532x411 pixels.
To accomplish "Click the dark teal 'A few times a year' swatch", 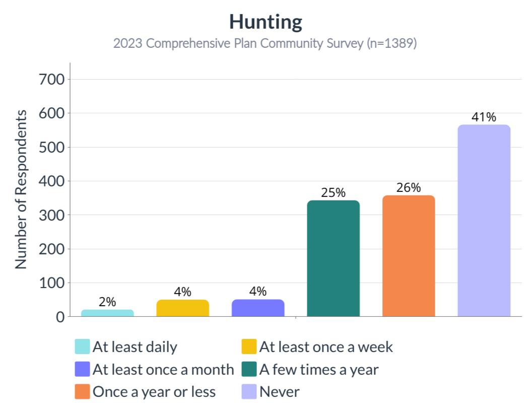I will pyautogui.click(x=249, y=369).
